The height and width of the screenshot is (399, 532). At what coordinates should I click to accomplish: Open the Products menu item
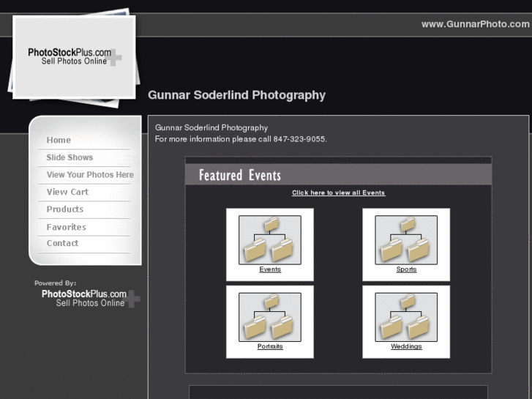pos(65,209)
